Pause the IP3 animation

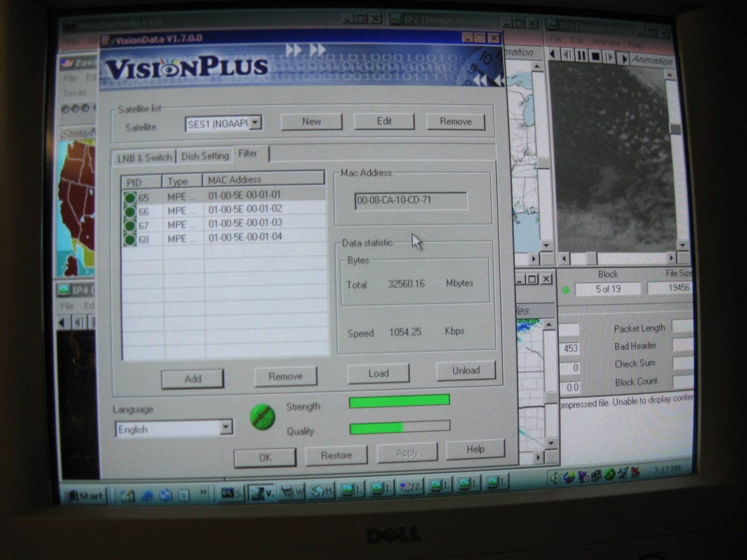[581, 56]
